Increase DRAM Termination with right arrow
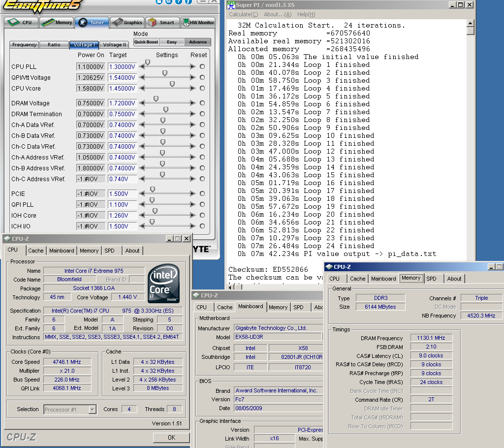The height and width of the screenshot is (448, 504). click(x=193, y=114)
